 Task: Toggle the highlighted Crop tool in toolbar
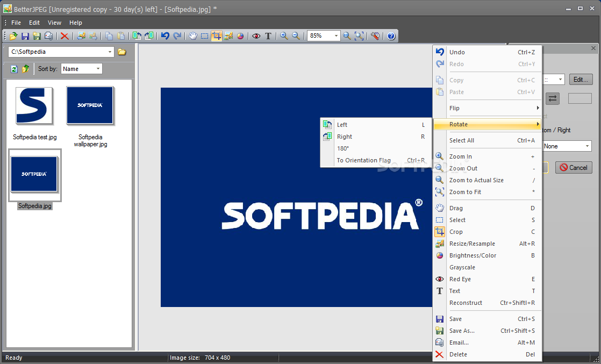(217, 36)
